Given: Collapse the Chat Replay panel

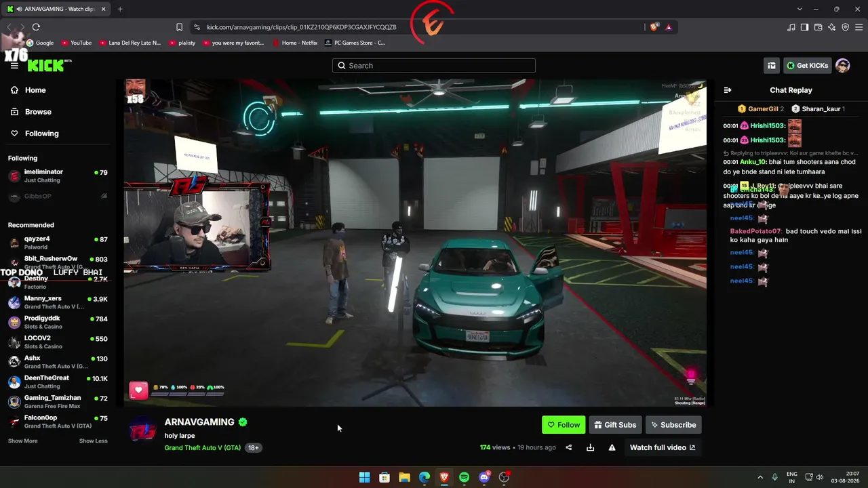Looking at the screenshot, I should [x=728, y=90].
